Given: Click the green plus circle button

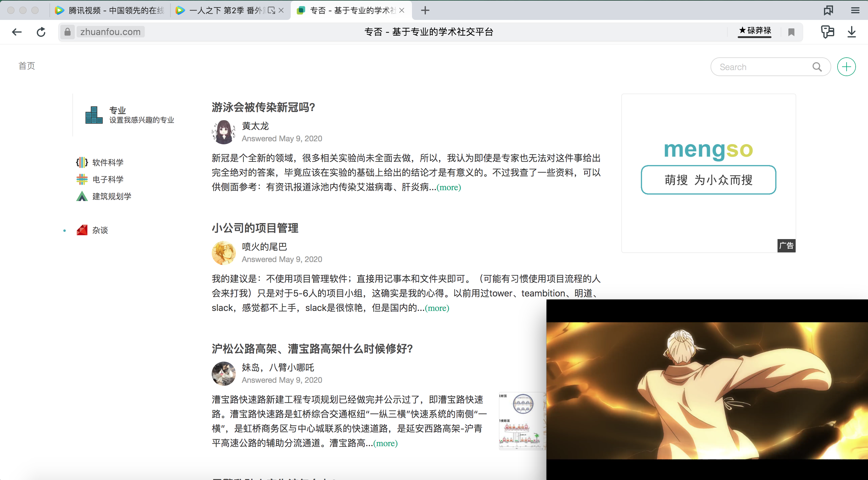Looking at the screenshot, I should 846,67.
